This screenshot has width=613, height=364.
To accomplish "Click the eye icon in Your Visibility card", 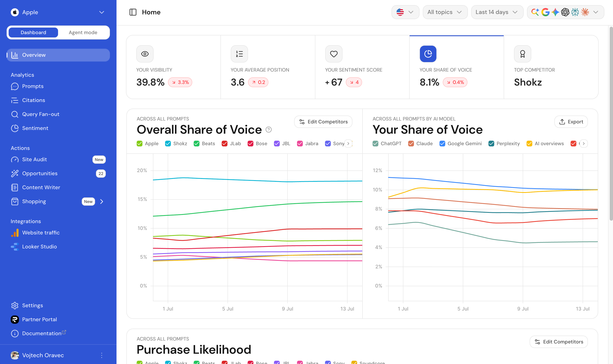I will [145, 54].
